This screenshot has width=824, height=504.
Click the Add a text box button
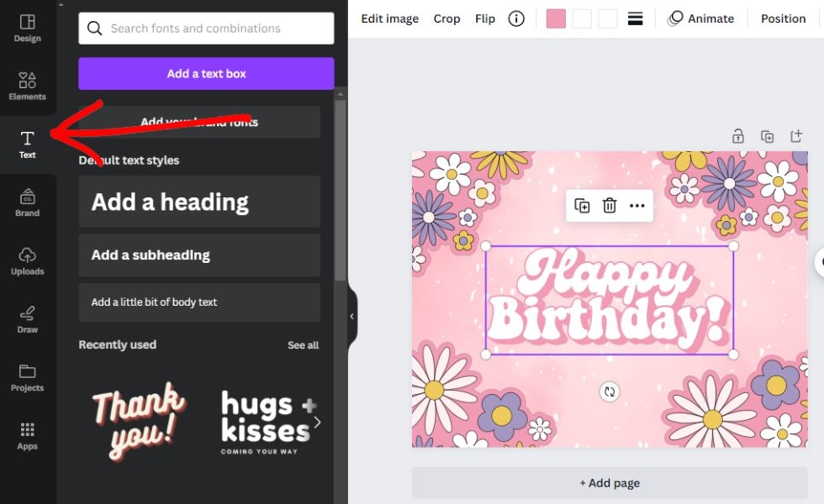[x=205, y=73]
